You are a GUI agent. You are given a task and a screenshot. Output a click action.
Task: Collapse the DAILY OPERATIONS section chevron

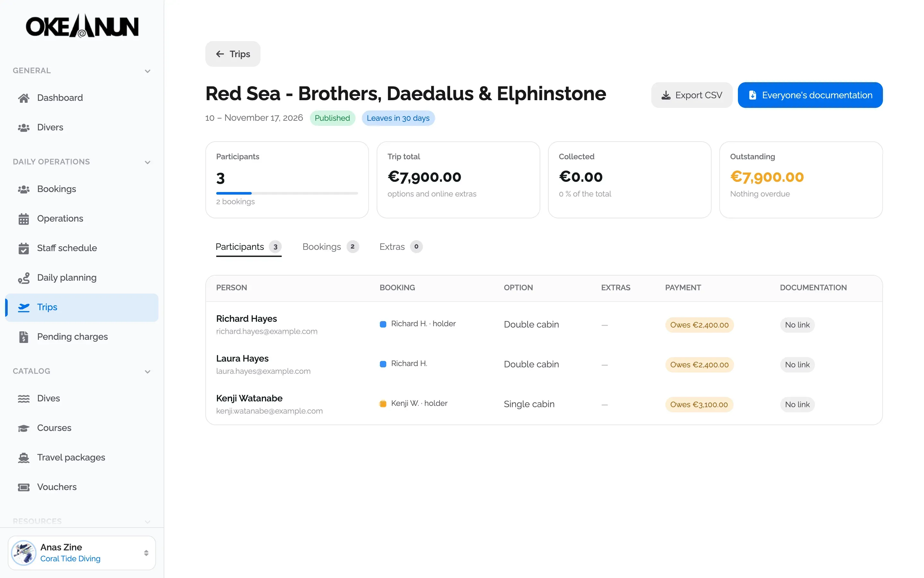[147, 162]
